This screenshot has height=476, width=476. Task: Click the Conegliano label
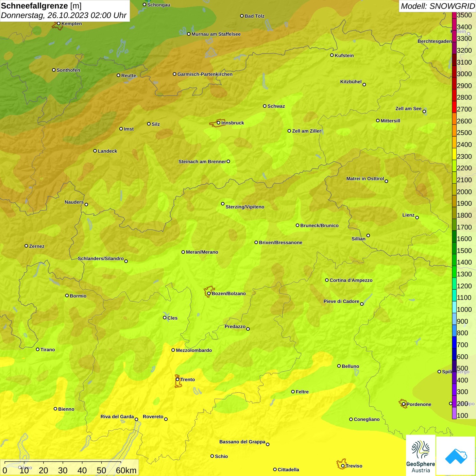click(367, 419)
